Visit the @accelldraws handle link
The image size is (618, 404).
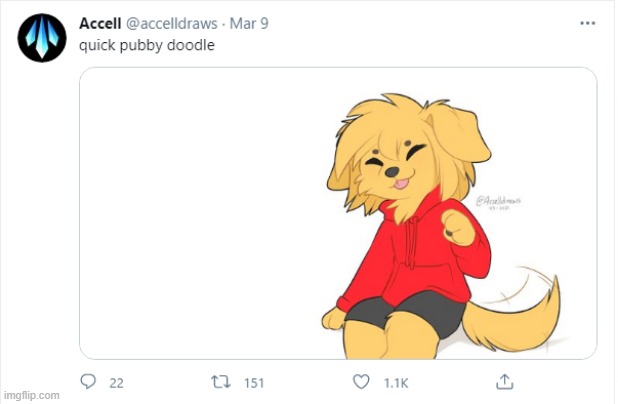[172, 23]
